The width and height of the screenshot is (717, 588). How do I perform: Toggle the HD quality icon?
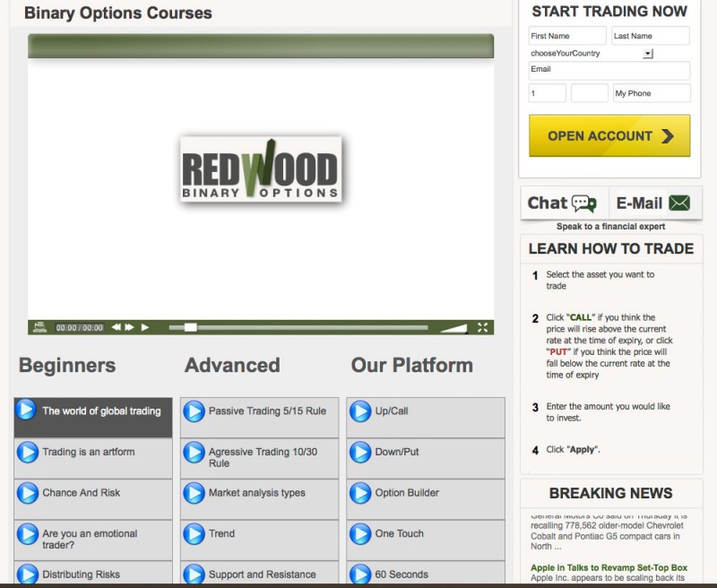click(x=39, y=327)
